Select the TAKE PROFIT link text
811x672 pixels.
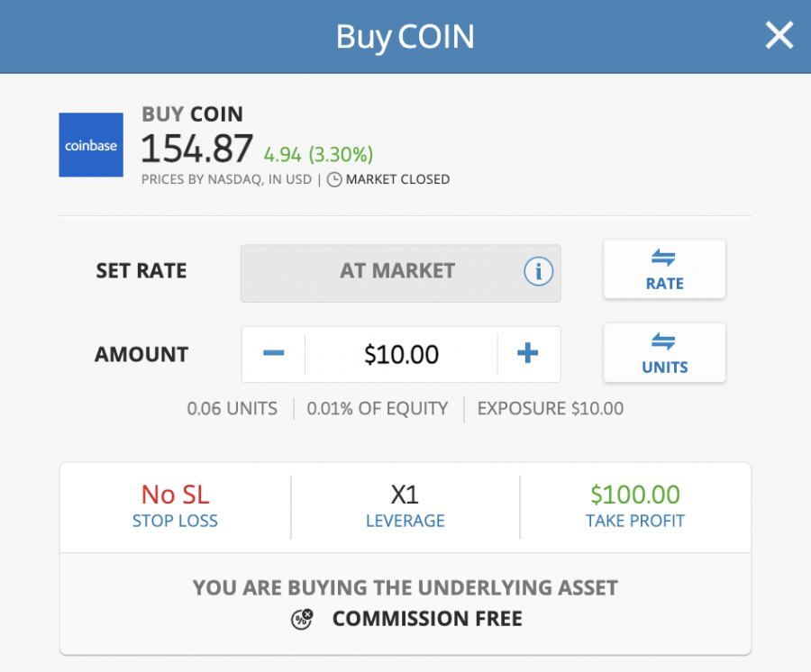click(635, 521)
